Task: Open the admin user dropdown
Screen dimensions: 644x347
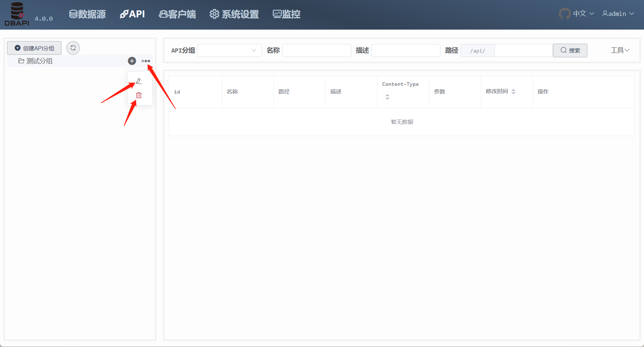Action: [x=618, y=14]
